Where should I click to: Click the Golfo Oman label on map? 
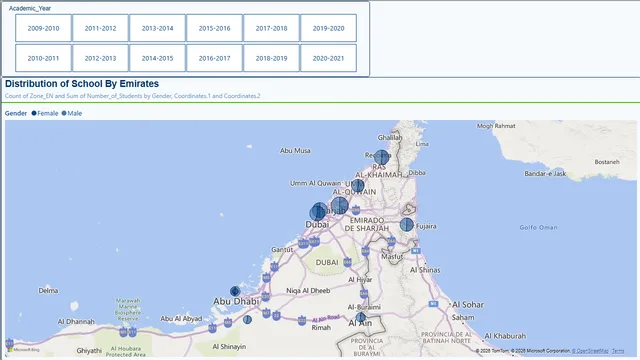538,227
